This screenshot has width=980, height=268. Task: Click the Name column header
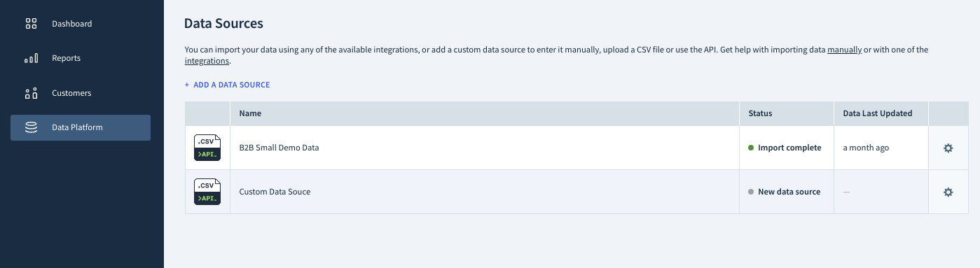pyautogui.click(x=250, y=113)
